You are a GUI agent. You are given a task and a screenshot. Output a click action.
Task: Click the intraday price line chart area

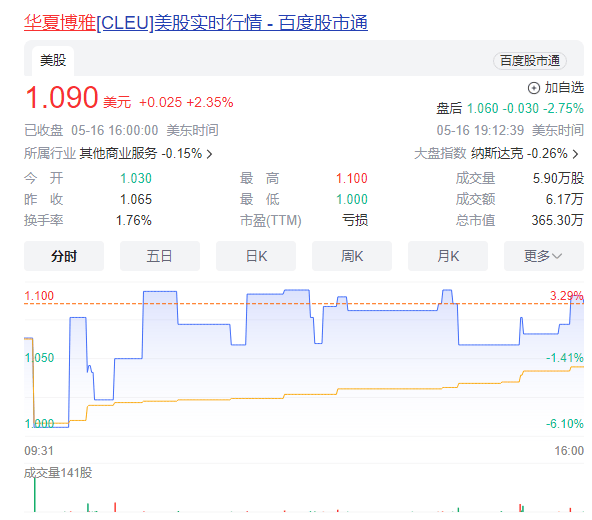pyautogui.click(x=304, y=359)
